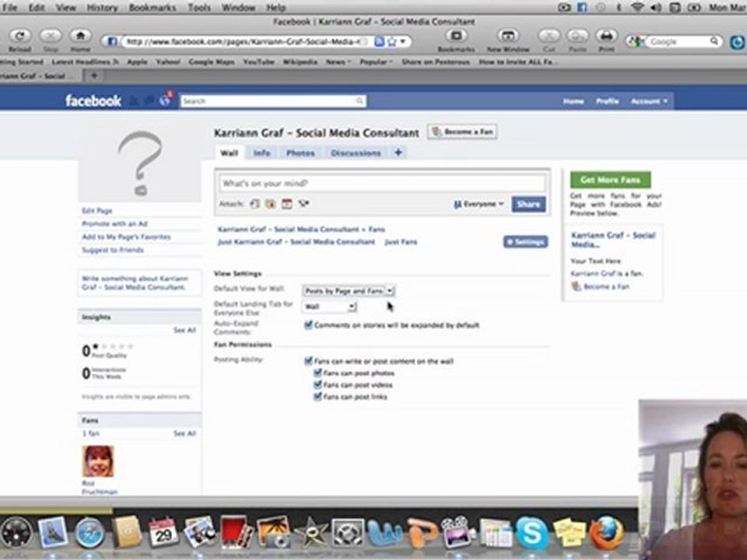Image resolution: width=747 pixels, height=560 pixels.
Task: Click the YouTube bookmark
Action: (x=258, y=62)
